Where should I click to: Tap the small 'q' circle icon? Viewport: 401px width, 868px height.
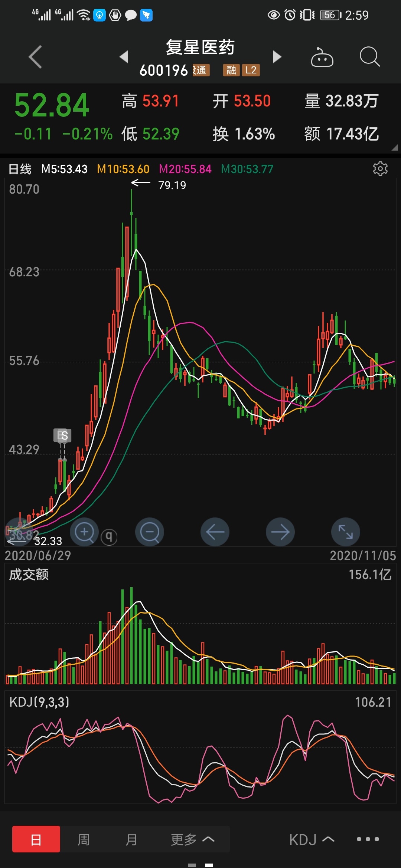click(x=109, y=536)
